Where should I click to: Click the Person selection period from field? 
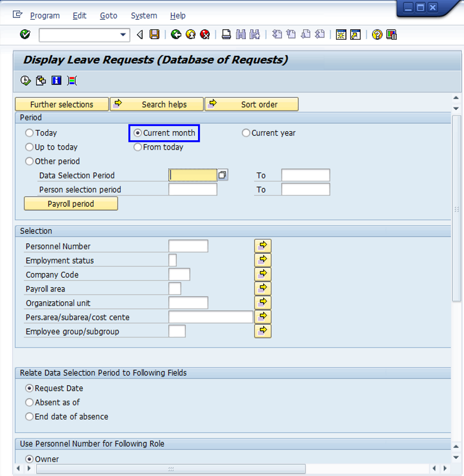pos(192,190)
